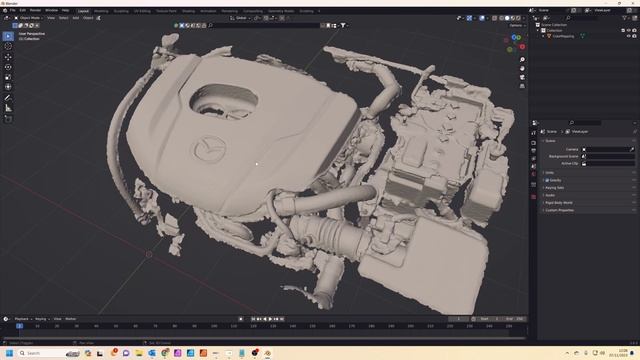This screenshot has height=360, width=640.
Task: Open the outliner filter funnel icon
Action: (624, 18)
